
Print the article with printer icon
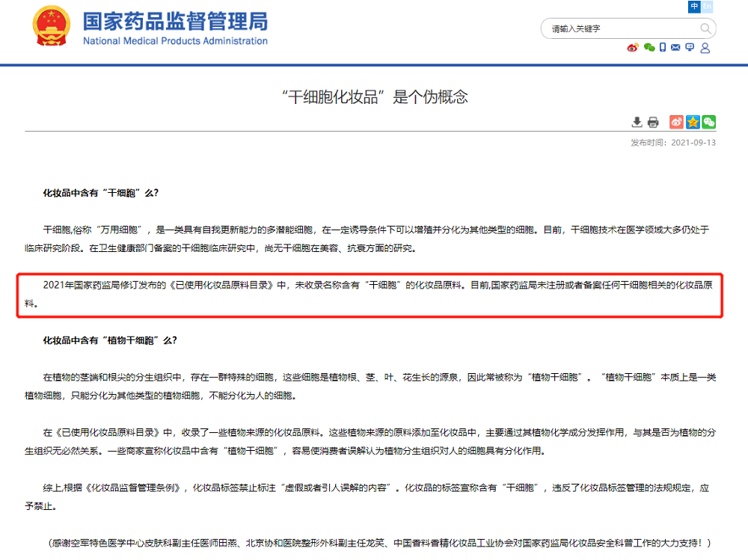pyautogui.click(x=653, y=122)
